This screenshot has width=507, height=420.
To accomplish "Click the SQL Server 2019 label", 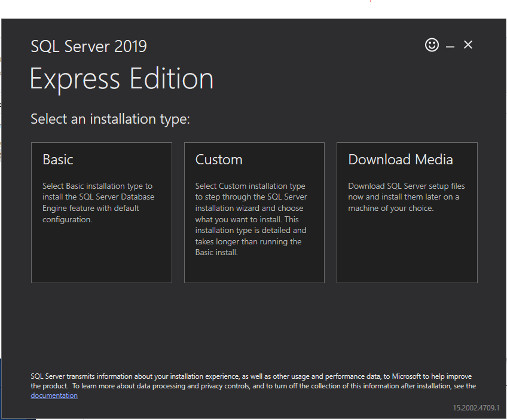I will [x=88, y=46].
